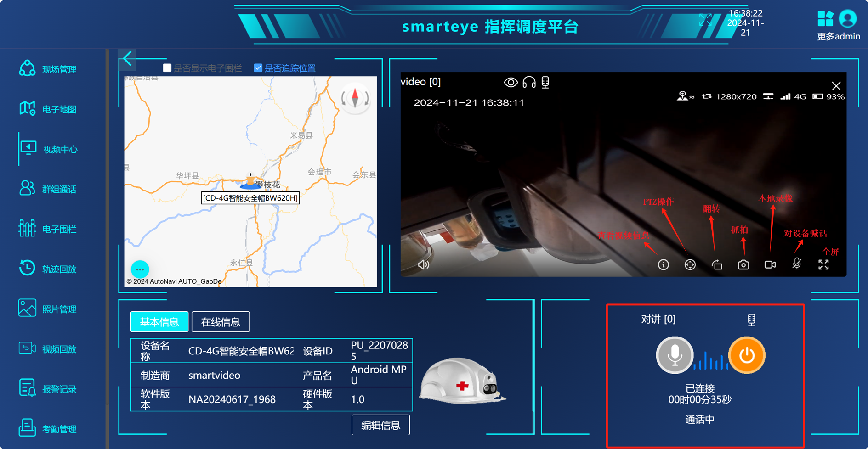The height and width of the screenshot is (449, 868).
Task: Switch to the 在线信息 tab
Action: (221, 322)
